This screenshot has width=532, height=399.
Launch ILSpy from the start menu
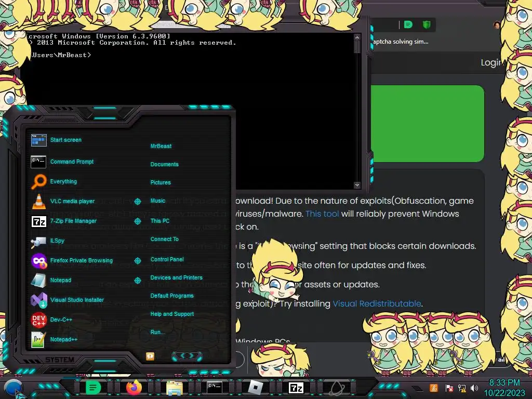pyautogui.click(x=48, y=241)
